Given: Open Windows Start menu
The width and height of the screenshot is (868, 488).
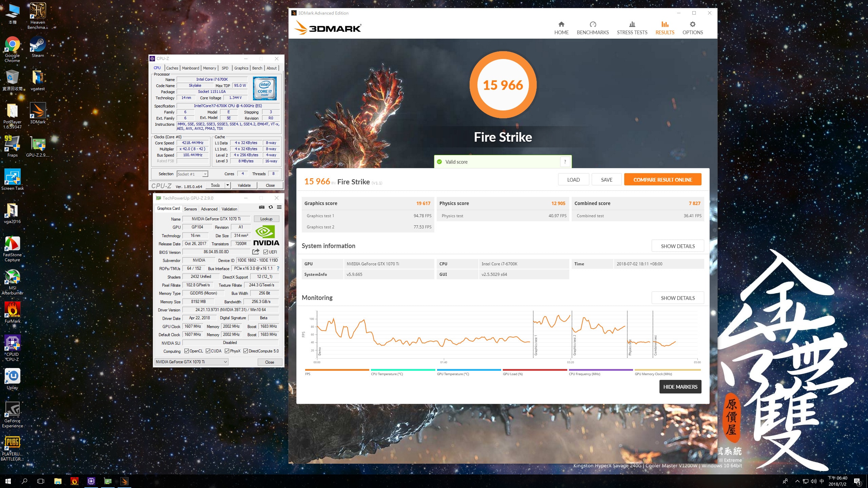Looking at the screenshot, I should (x=8, y=481).
